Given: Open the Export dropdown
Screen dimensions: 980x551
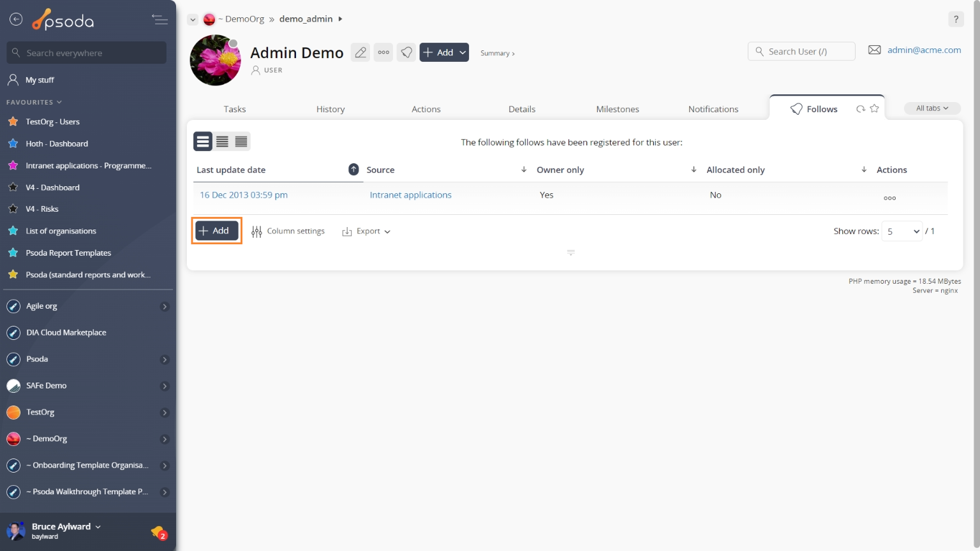Looking at the screenshot, I should (366, 231).
